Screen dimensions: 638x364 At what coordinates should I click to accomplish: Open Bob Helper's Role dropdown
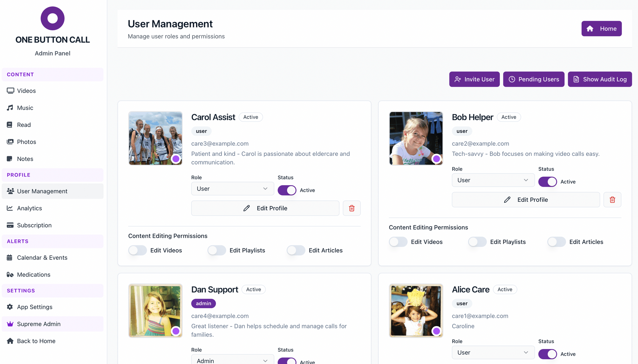coord(493,180)
